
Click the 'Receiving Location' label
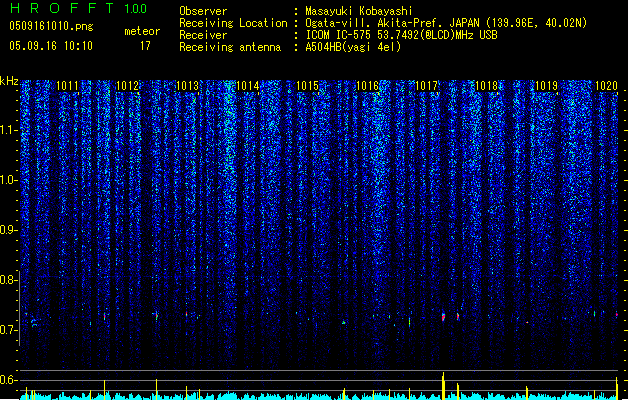(x=233, y=23)
